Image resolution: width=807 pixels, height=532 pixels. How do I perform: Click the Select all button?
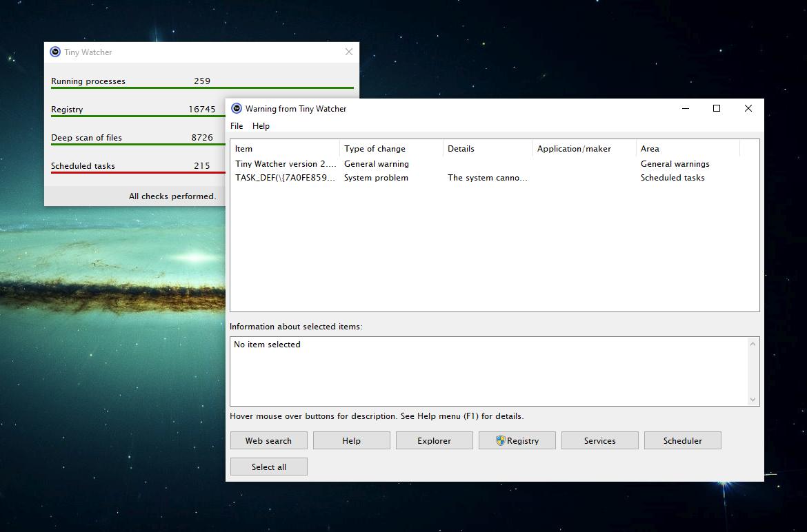tap(269, 467)
